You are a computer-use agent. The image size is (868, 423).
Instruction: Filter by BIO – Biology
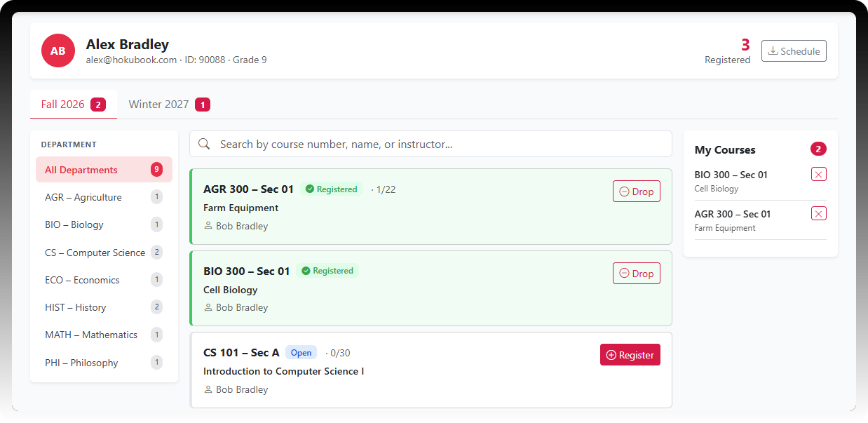tap(104, 224)
